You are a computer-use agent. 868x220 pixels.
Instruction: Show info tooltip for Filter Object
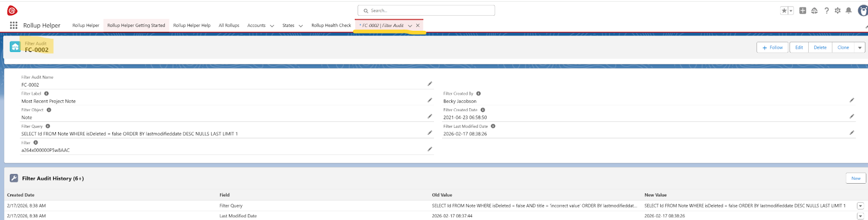click(x=49, y=110)
